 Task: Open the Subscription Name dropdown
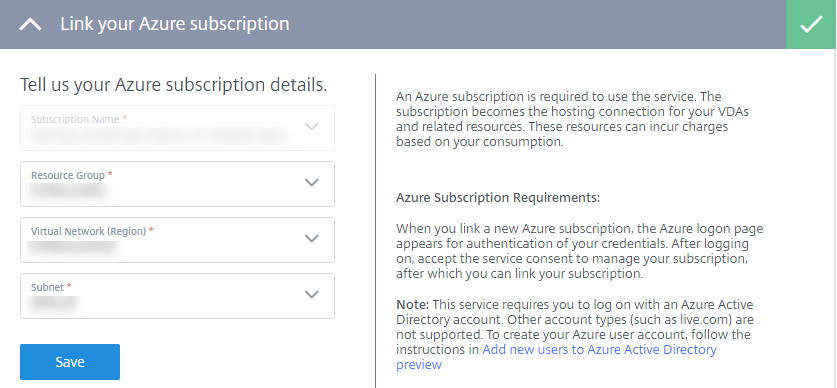[177, 128]
